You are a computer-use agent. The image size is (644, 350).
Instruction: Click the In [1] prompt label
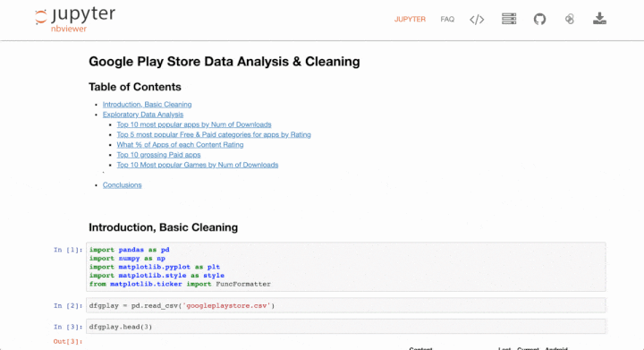(x=68, y=250)
